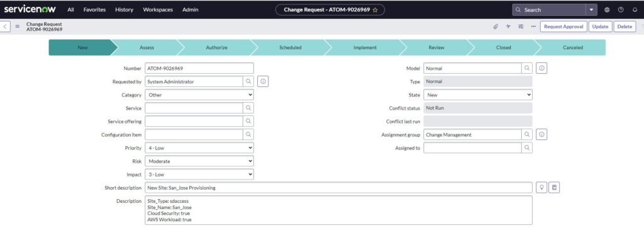The height and width of the screenshot is (230, 644).
Task: Click the Configuration item field
Action: click(x=194, y=135)
